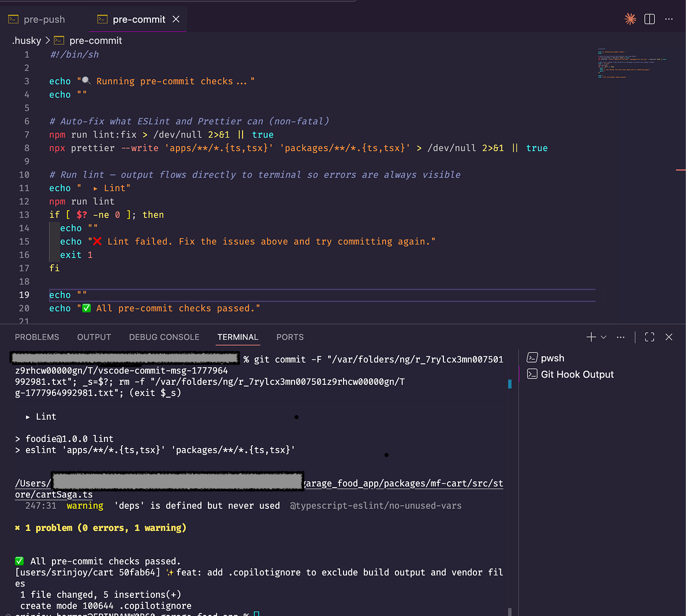Switch to the Debug Console tab
The width and height of the screenshot is (686, 616).
point(164,337)
